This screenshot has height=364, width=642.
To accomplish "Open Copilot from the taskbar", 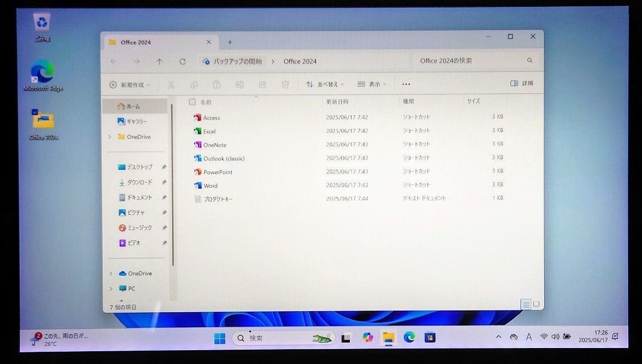I will (368, 337).
